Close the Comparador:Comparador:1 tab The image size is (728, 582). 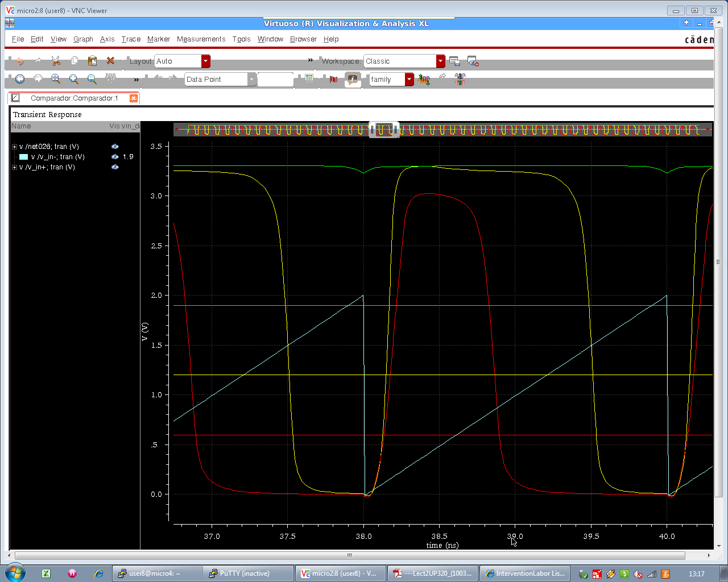click(134, 98)
